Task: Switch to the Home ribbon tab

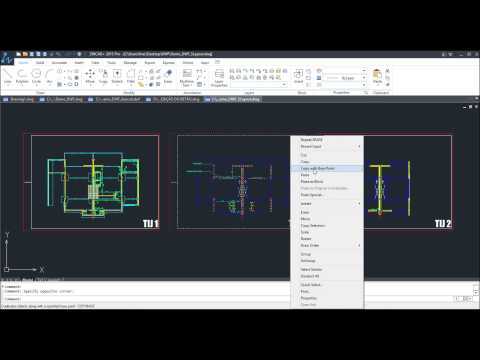Action: coord(23,63)
